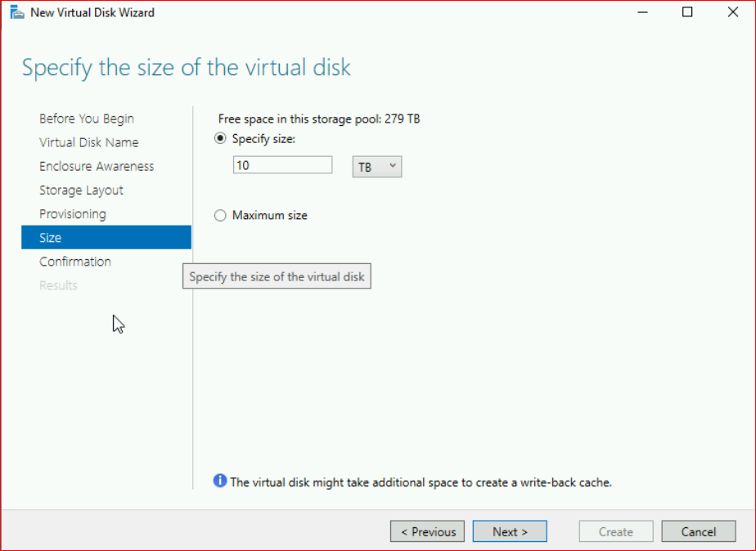This screenshot has width=756, height=551.
Task: Proceed with the Next button
Action: pos(509,531)
